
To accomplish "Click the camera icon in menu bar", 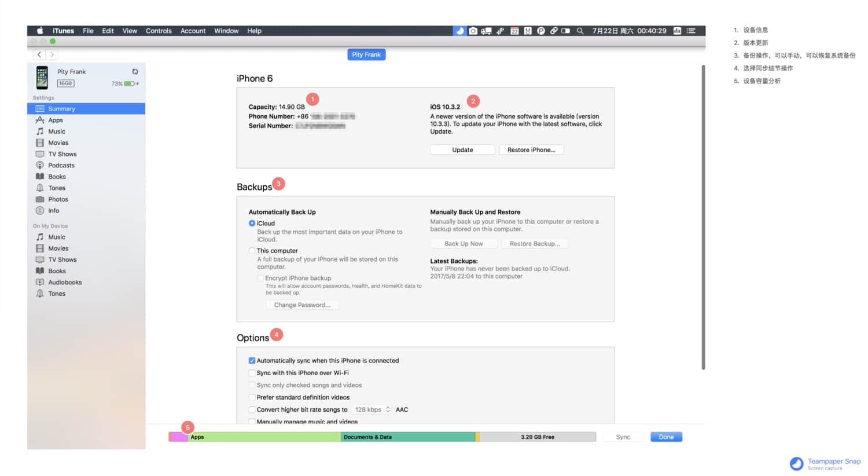I will (x=473, y=31).
